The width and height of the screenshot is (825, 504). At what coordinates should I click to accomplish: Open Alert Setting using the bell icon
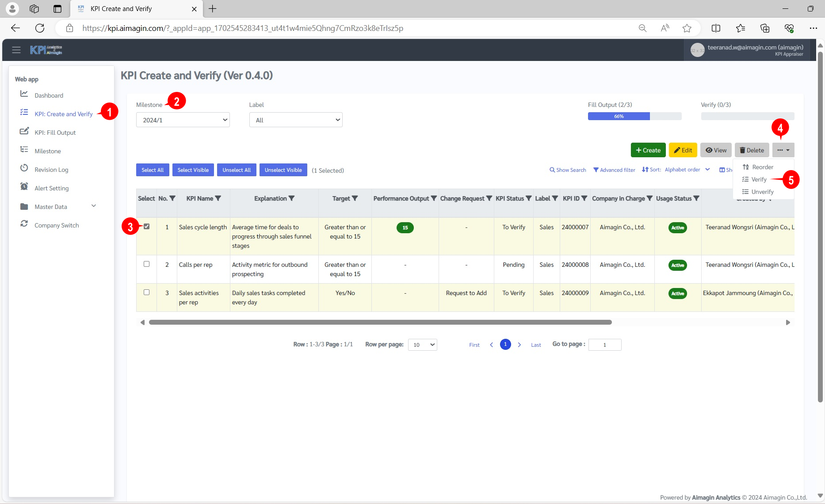pos(24,187)
